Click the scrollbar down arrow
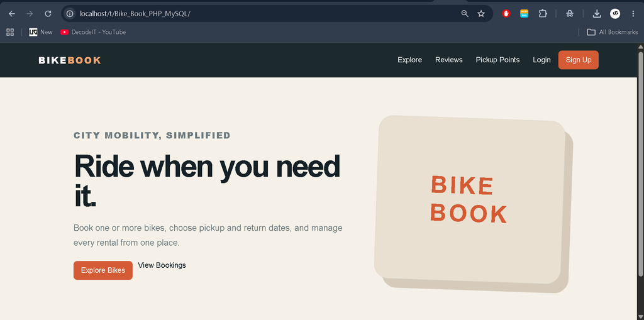Viewport: 644px width, 320px height. [x=640, y=316]
